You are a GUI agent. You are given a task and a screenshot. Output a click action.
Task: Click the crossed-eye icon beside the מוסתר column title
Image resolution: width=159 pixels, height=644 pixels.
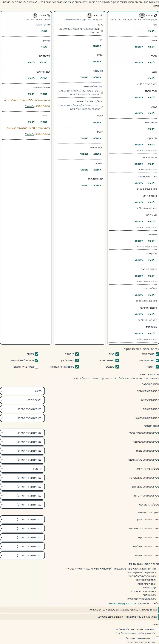click(48, 15)
